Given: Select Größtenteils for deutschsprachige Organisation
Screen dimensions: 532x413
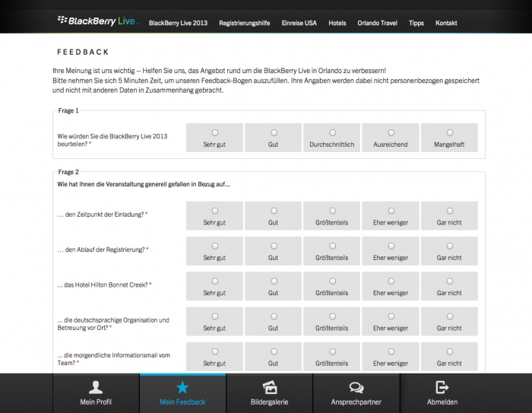Looking at the screenshot, I should pyautogui.click(x=333, y=316).
